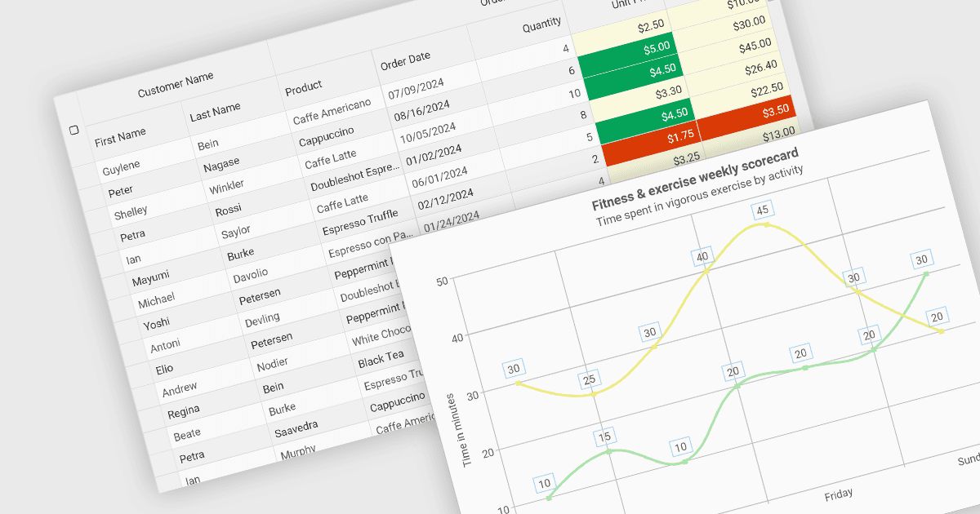Select the first name cell "Yoshi"
This screenshot has height=514, width=980.
pos(156,324)
